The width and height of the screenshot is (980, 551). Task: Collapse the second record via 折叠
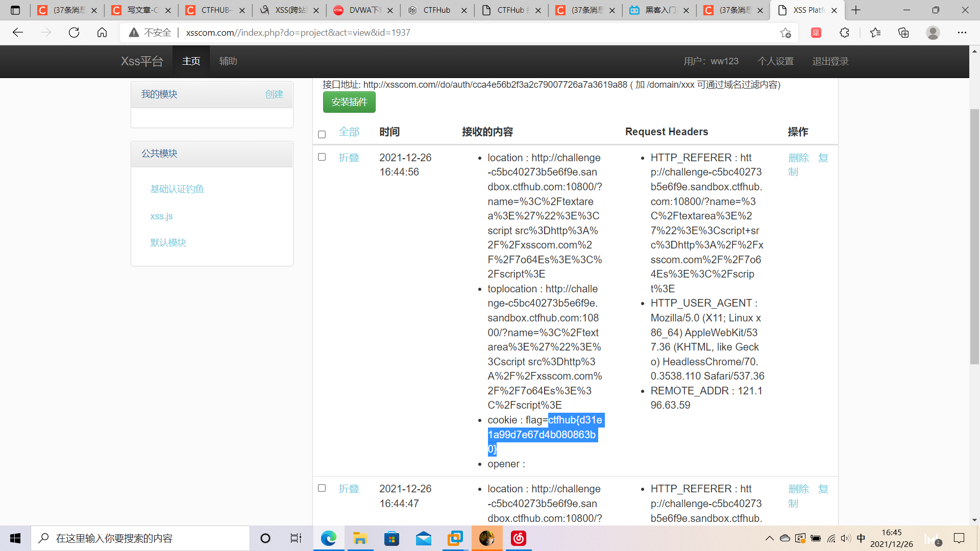click(x=349, y=489)
